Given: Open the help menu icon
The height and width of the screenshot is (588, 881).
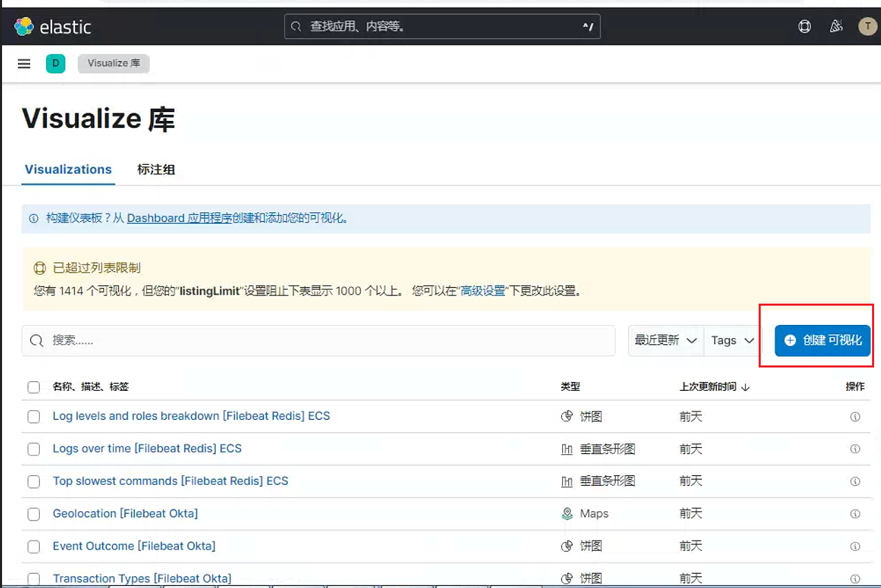Looking at the screenshot, I should coord(805,27).
